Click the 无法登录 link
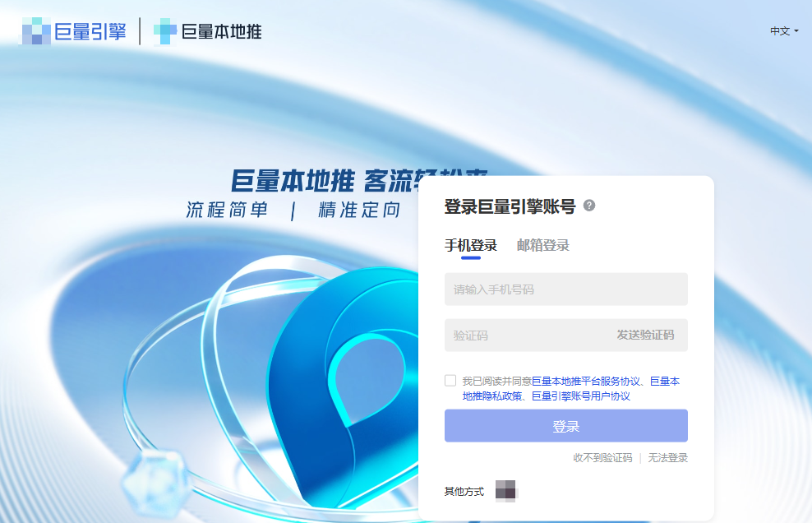Screen dimensions: 812x523 click(x=667, y=458)
